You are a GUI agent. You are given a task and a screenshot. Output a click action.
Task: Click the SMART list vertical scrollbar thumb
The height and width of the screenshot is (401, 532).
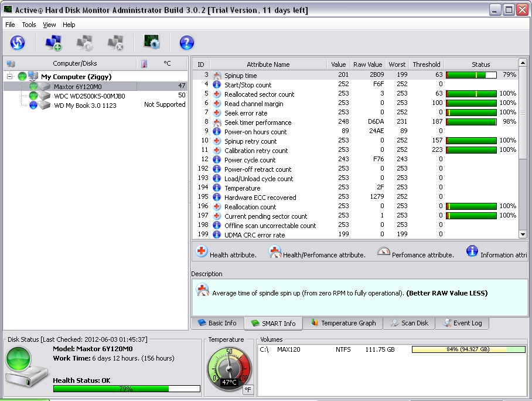coord(523,113)
